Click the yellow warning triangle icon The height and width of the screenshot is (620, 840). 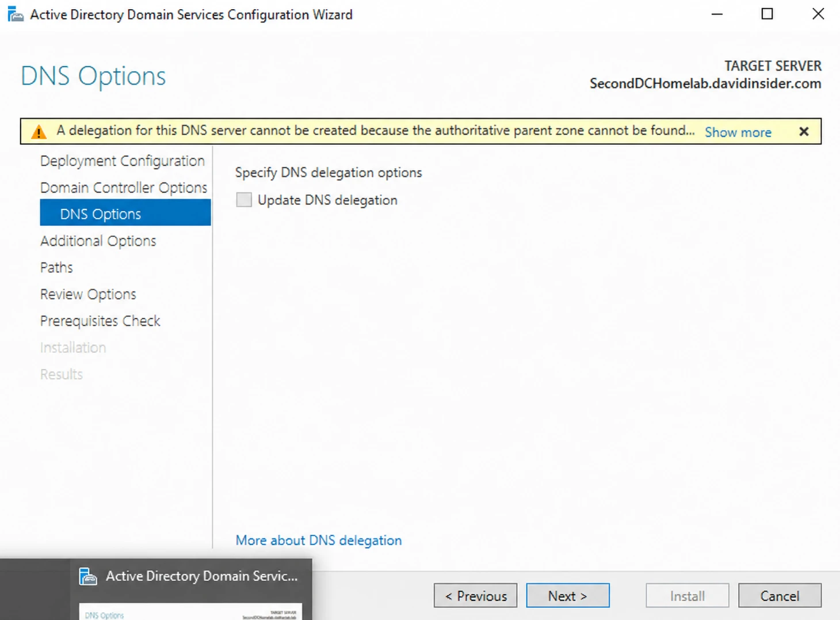39,132
